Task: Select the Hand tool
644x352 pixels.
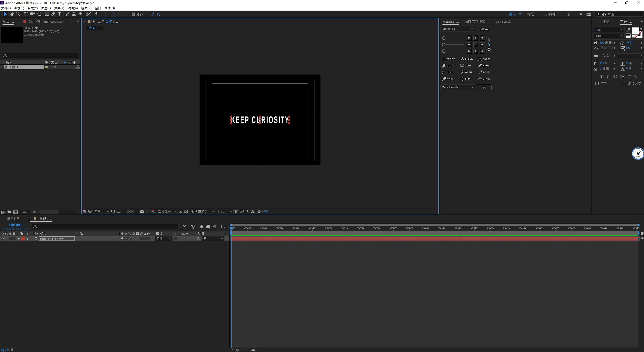Action: [x=12, y=14]
